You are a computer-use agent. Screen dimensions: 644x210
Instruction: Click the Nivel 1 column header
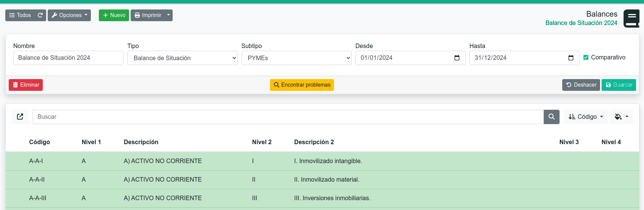point(91,142)
